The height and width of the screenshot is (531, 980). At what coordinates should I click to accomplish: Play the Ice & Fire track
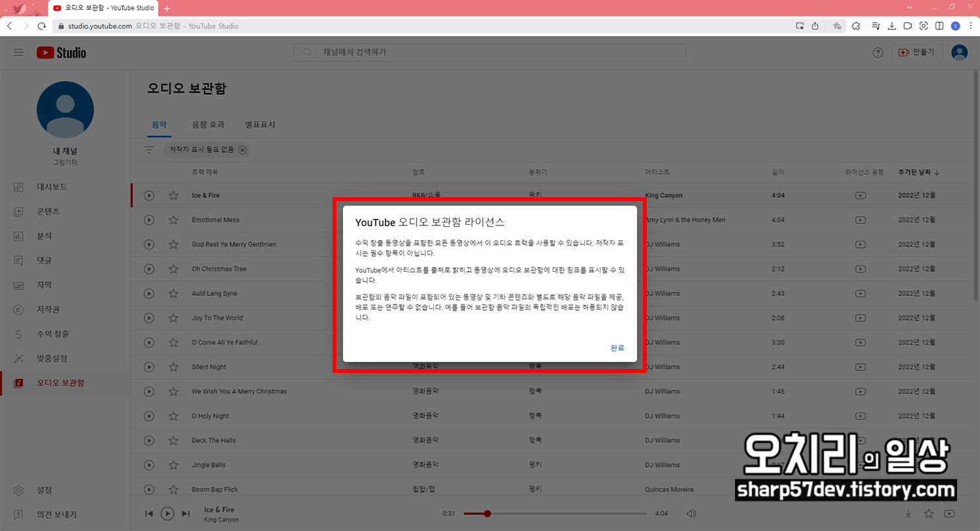click(x=149, y=195)
